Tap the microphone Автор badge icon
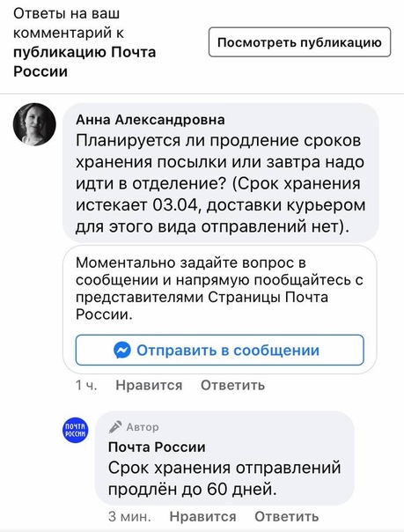The image size is (404, 532). point(115,427)
